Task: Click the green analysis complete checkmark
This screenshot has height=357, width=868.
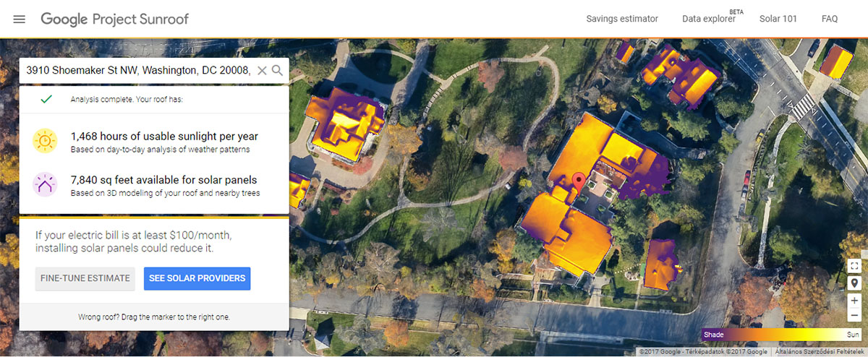Action: point(46,99)
